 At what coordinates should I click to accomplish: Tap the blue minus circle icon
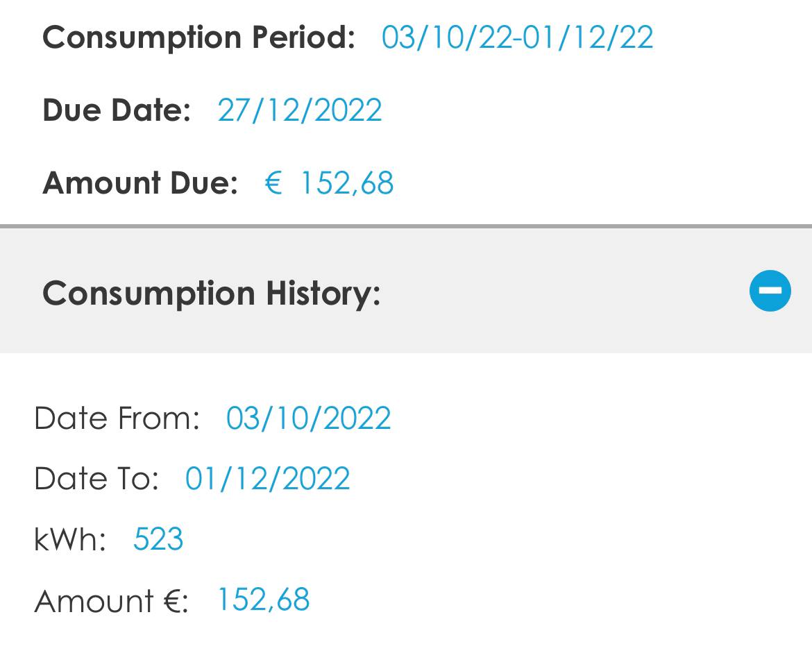[770, 290]
